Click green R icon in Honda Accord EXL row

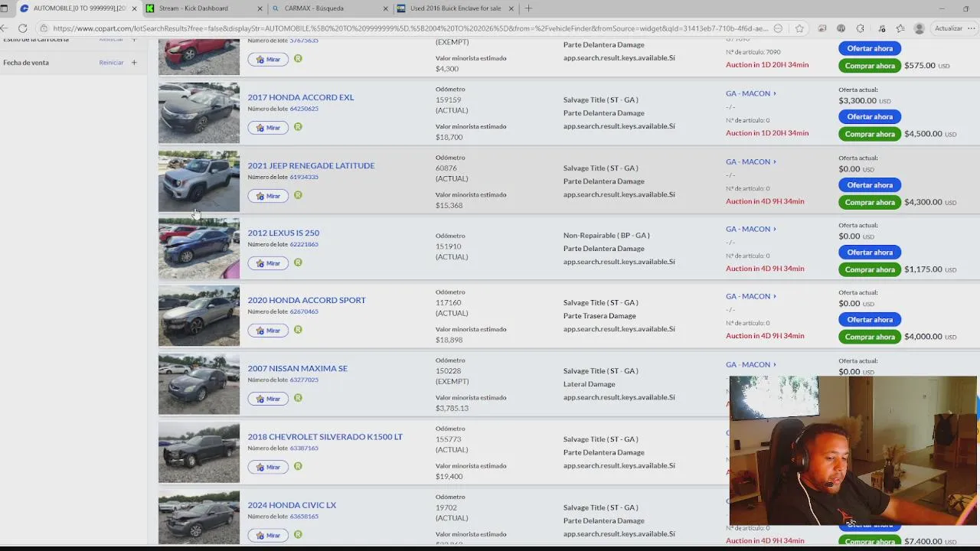tap(298, 127)
